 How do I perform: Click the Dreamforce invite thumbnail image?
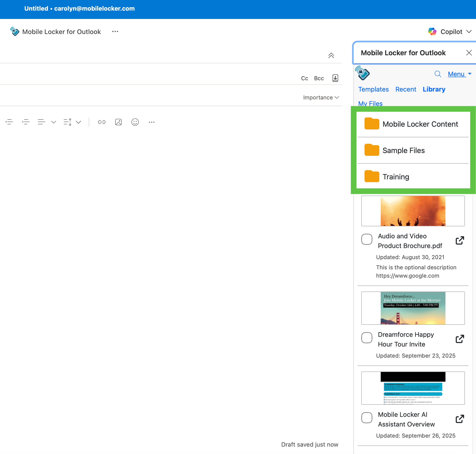(x=413, y=308)
